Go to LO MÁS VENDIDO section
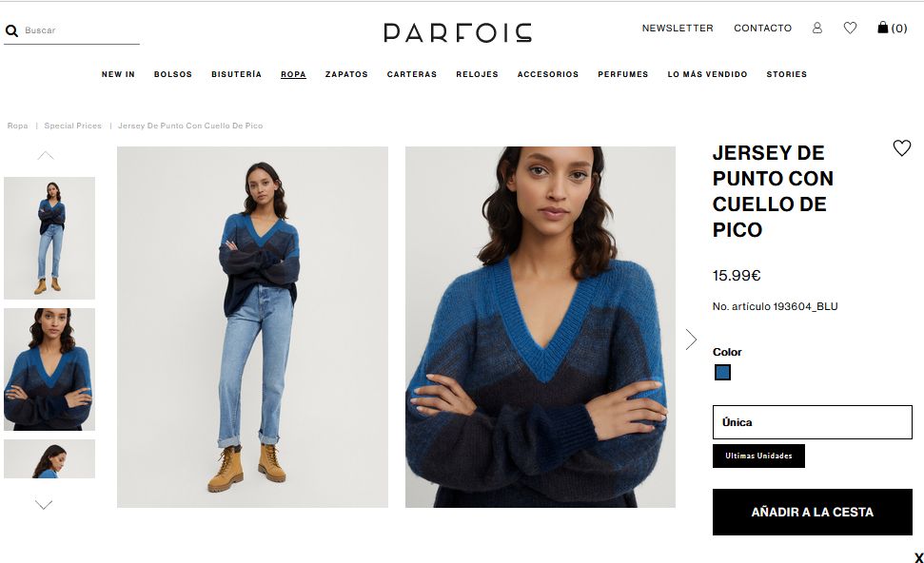Screen dimensions: 924x563 pos(707,74)
